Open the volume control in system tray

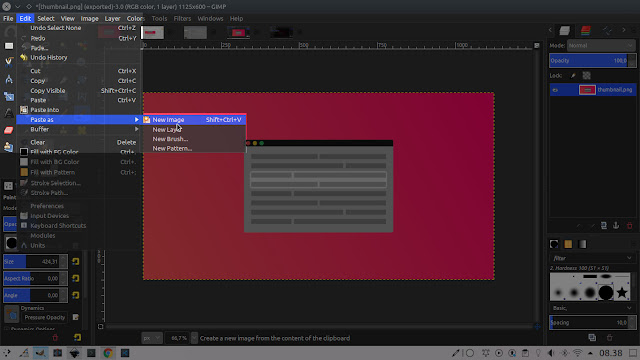tap(551, 353)
